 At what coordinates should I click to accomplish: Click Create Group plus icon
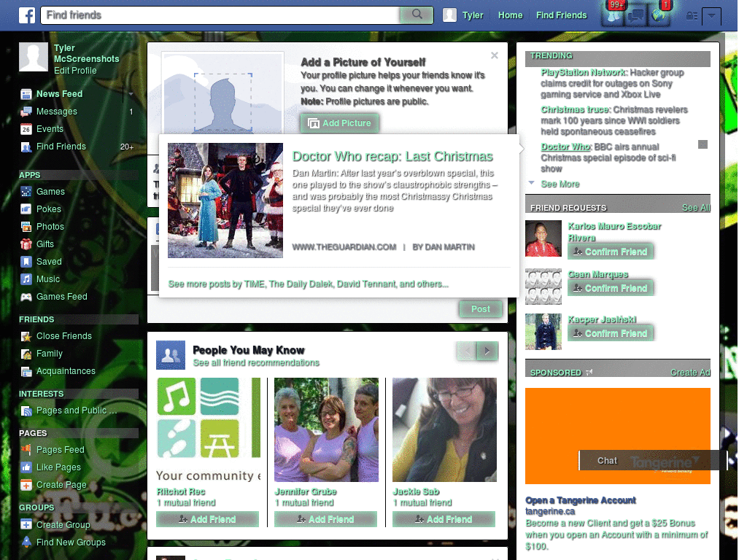26,525
